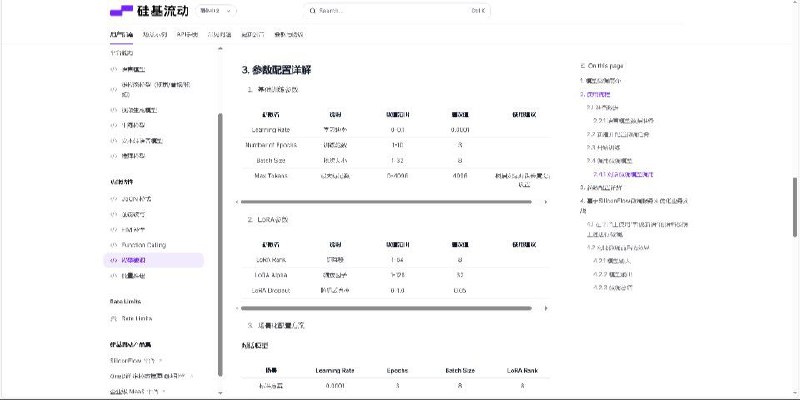Select the first tab in the top navigation
The image size is (800, 400).
120,34
